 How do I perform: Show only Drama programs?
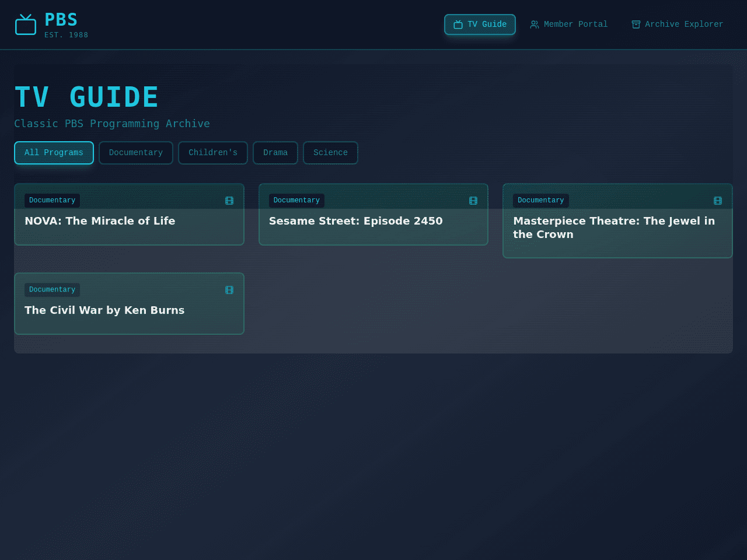coord(275,153)
